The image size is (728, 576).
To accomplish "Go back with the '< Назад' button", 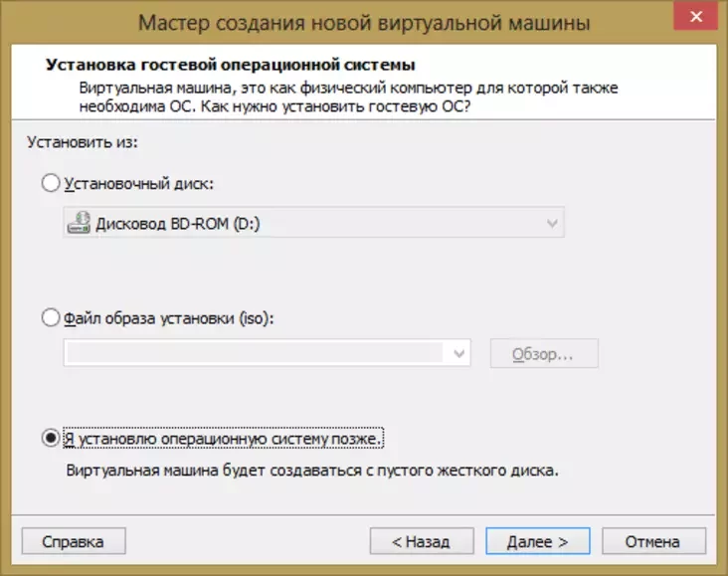I will tap(421, 542).
